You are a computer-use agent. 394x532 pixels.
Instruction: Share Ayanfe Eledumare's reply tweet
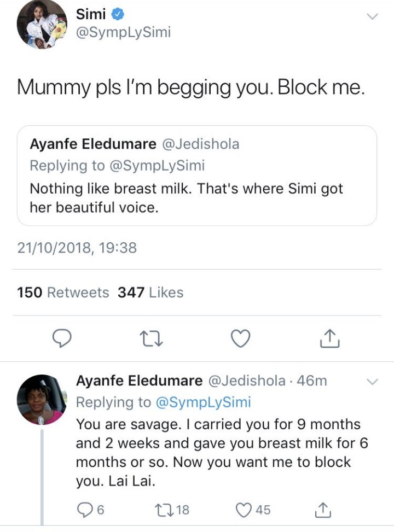pyautogui.click(x=323, y=510)
